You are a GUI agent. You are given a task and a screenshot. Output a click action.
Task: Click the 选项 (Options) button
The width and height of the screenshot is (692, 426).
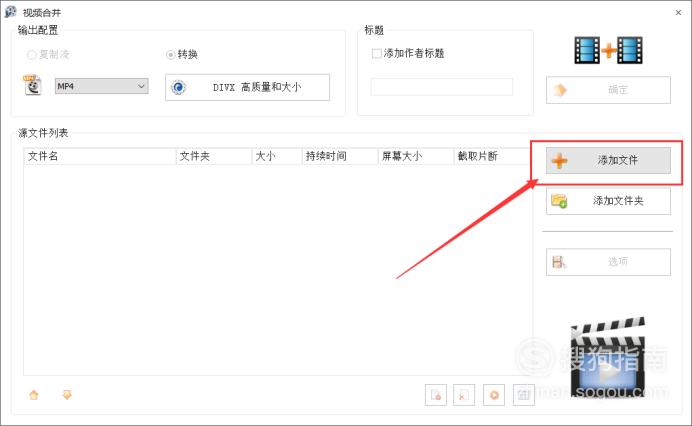pos(608,262)
